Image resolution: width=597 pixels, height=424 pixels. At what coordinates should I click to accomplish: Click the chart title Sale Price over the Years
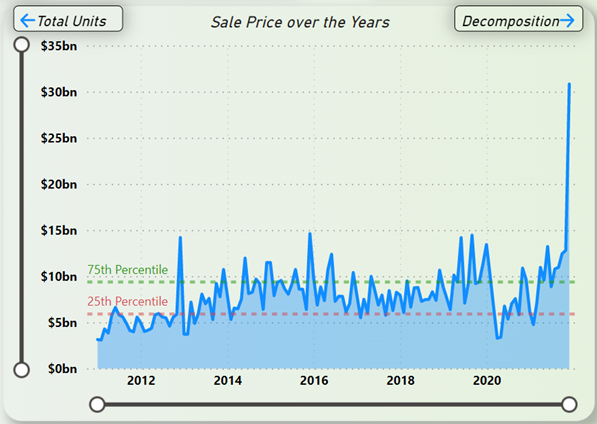point(300,22)
